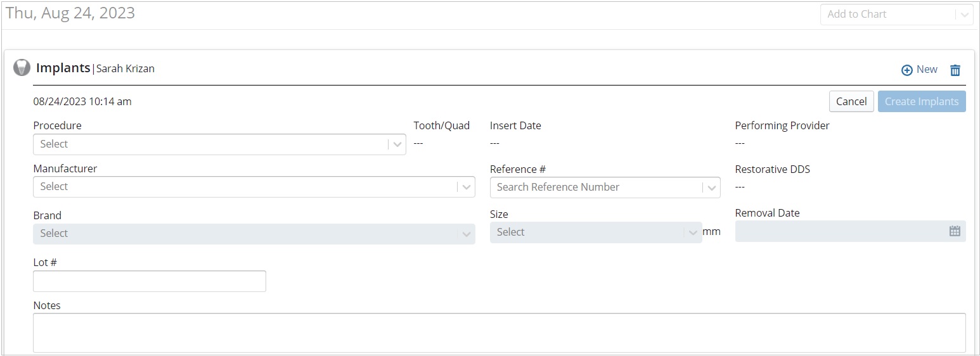
Task: Open the Size select dropdown
Action: (x=596, y=232)
